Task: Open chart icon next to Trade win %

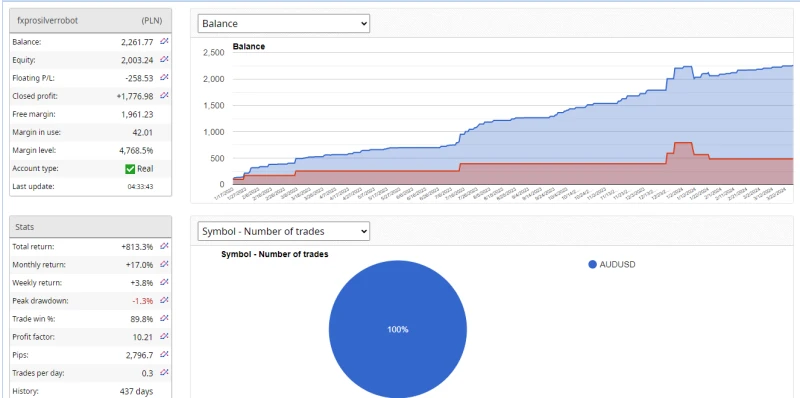Action: 164,318
